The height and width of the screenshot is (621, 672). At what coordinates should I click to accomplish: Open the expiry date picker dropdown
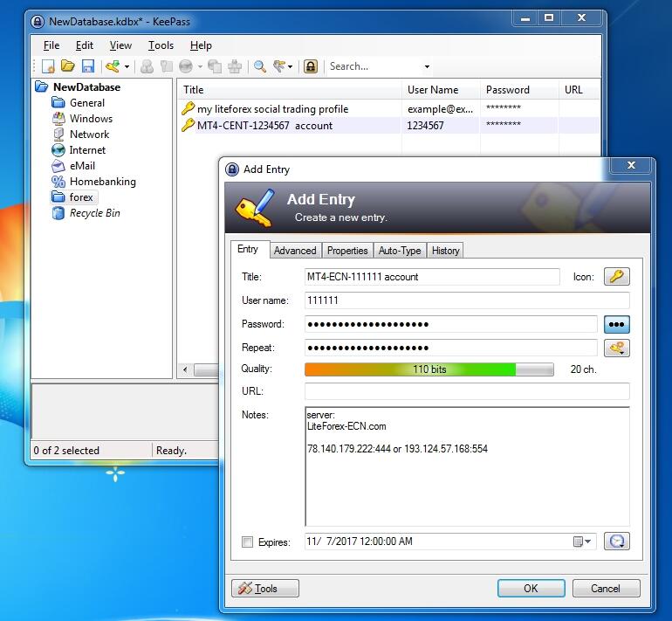583,542
